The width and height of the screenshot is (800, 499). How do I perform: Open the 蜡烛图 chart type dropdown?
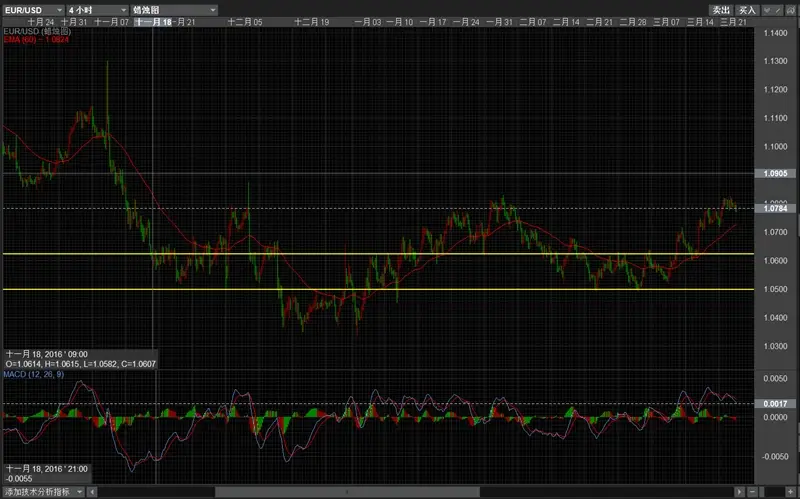coord(174,10)
